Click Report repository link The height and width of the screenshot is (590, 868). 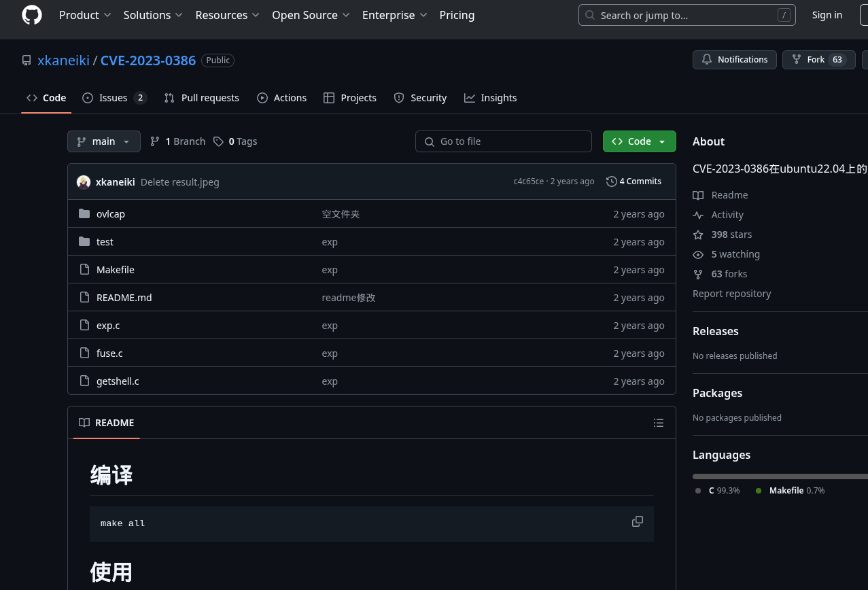click(x=732, y=294)
